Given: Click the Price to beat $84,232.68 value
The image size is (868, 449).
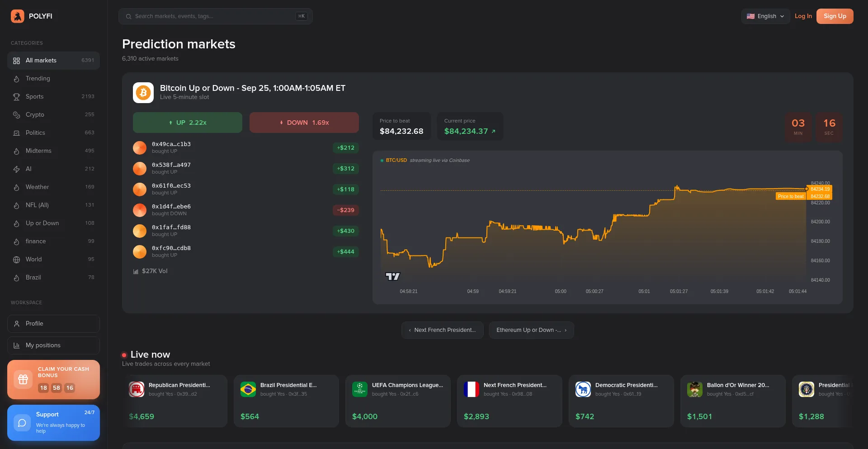Looking at the screenshot, I should [x=401, y=132].
